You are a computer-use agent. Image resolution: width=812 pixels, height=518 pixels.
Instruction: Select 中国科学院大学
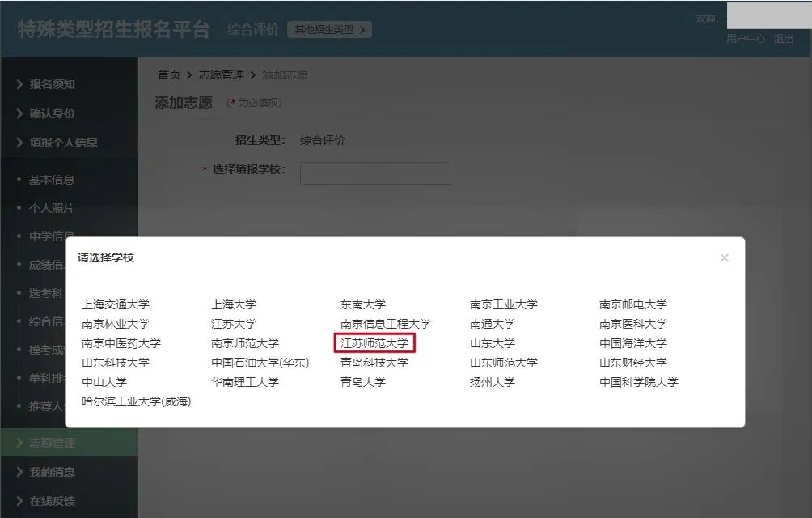coord(639,382)
